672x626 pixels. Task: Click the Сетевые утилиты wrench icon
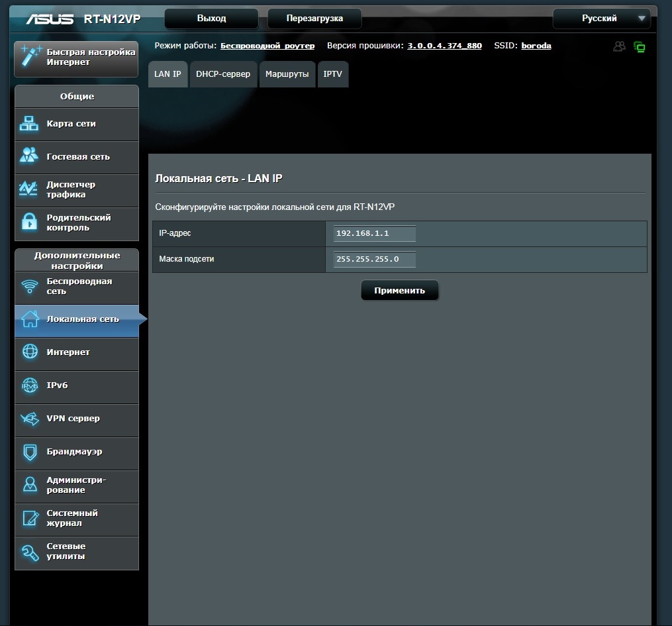click(x=30, y=552)
